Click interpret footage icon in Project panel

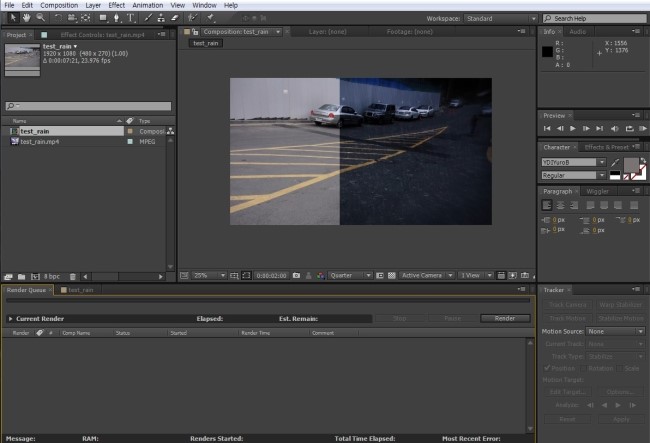8,276
